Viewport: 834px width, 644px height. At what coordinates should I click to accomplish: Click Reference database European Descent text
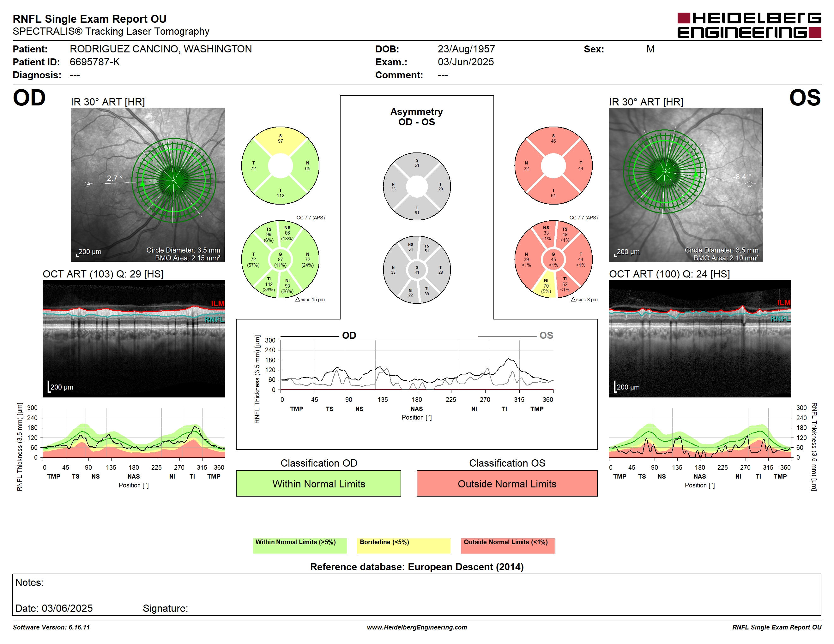[x=417, y=567]
